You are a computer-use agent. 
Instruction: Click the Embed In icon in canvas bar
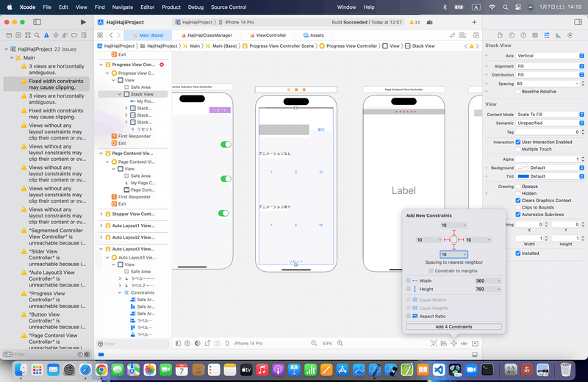pyautogui.click(x=475, y=343)
